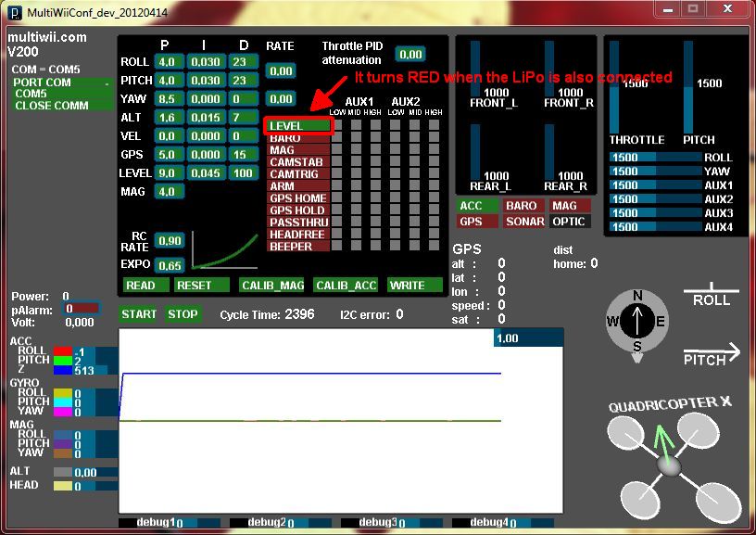Click the SONAR sensor status indicator
This screenshot has height=535, width=756.
click(524, 222)
